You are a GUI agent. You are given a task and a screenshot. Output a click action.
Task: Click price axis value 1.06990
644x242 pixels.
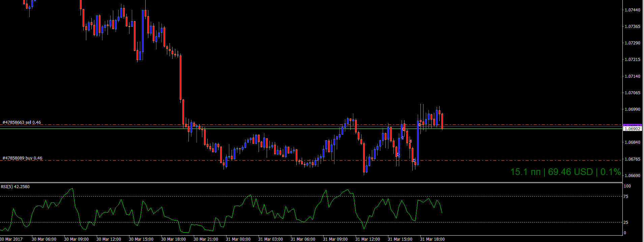[633, 109]
